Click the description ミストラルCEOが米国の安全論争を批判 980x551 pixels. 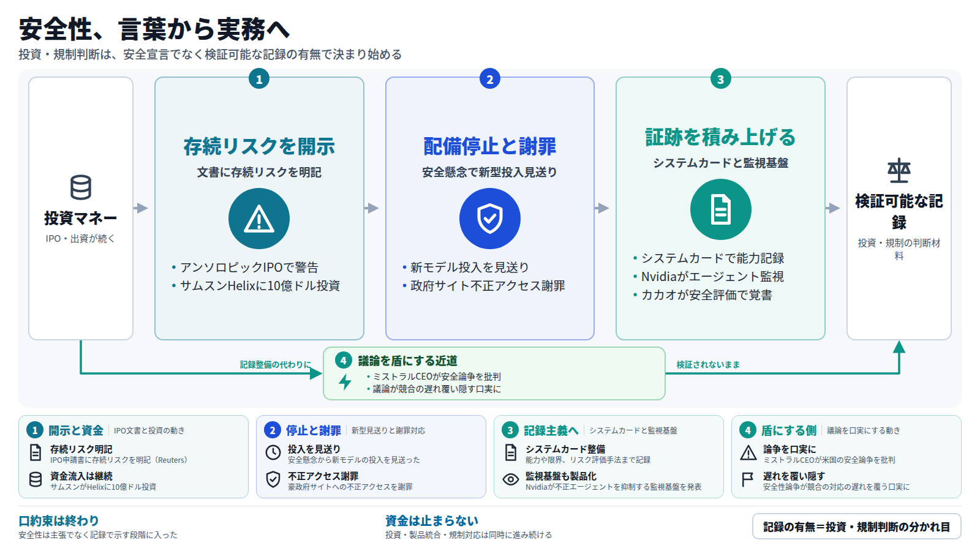[x=829, y=460]
